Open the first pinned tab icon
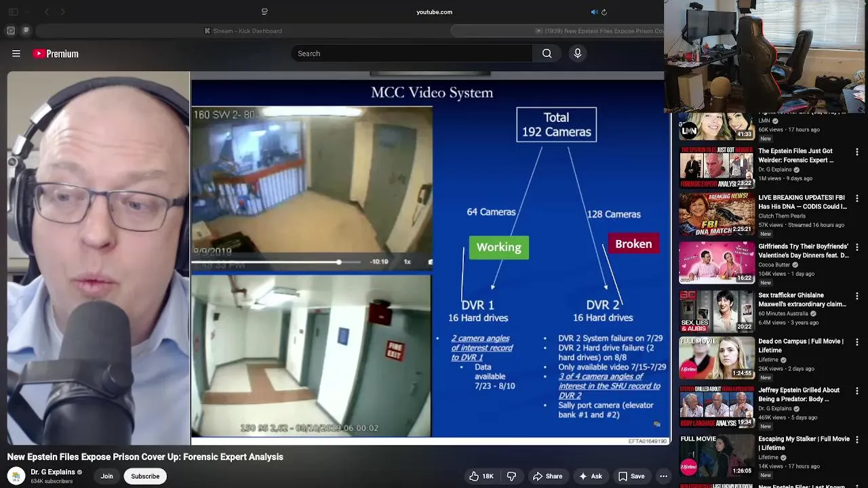Screen dimensions: 868x488 pos(11,30)
